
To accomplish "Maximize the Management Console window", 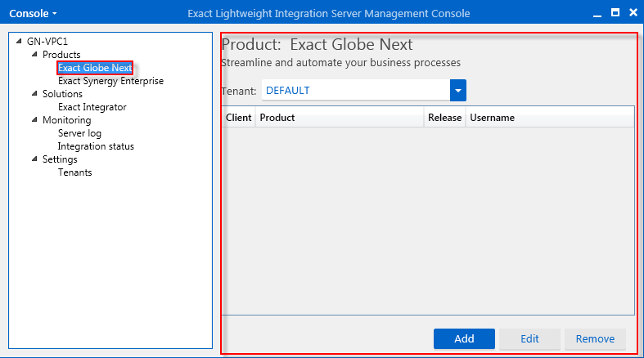I will point(615,13).
